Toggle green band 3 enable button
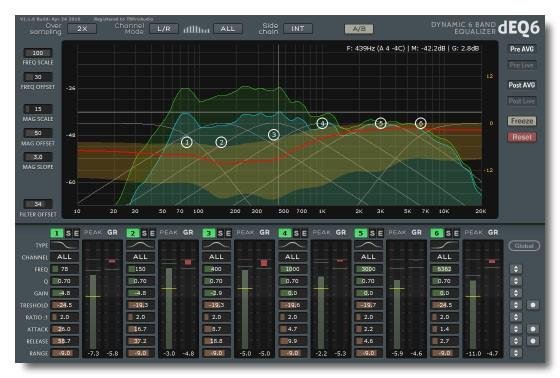The width and height of the screenshot is (560, 378). 209,233
